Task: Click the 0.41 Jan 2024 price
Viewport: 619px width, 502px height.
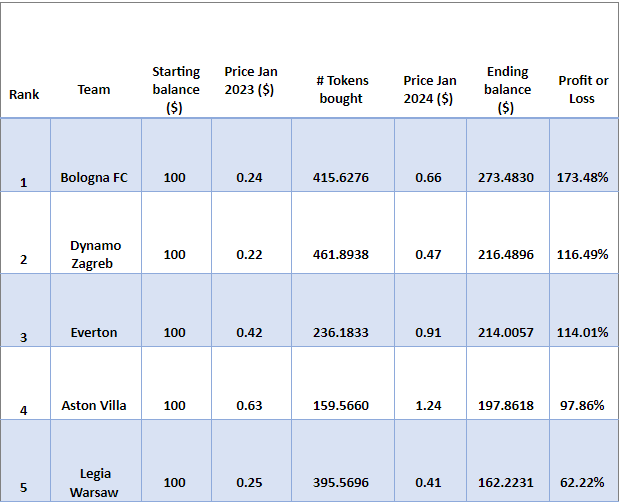Action: coord(428,483)
